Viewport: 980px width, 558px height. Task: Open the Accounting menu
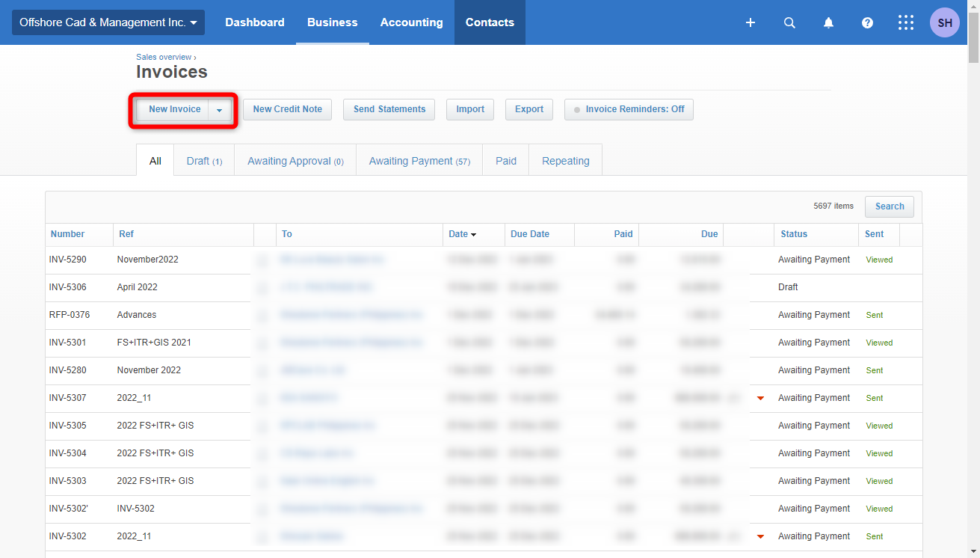412,22
